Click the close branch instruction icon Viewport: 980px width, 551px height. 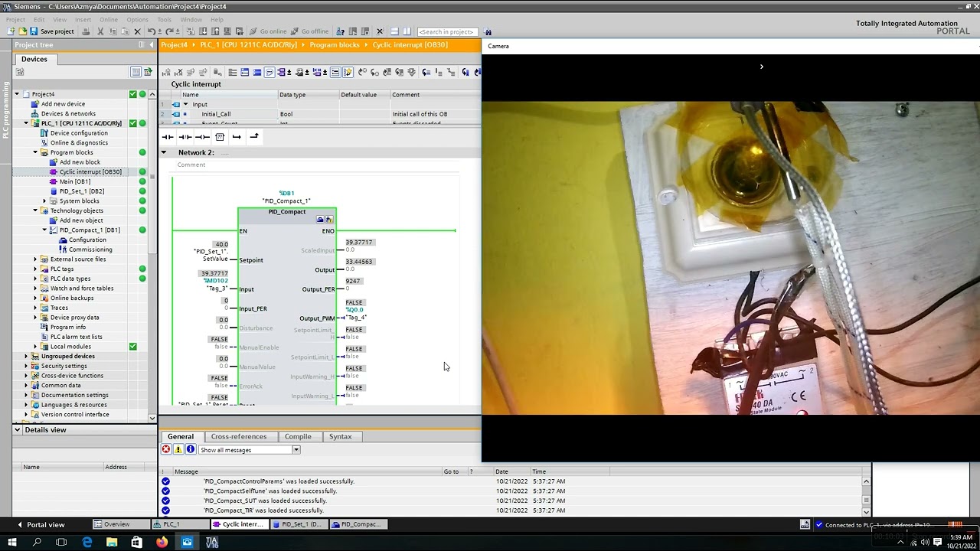(x=254, y=137)
